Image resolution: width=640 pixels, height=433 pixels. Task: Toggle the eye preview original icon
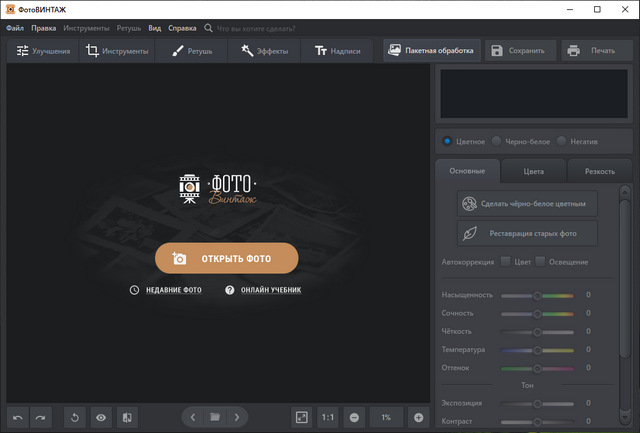[x=101, y=417]
